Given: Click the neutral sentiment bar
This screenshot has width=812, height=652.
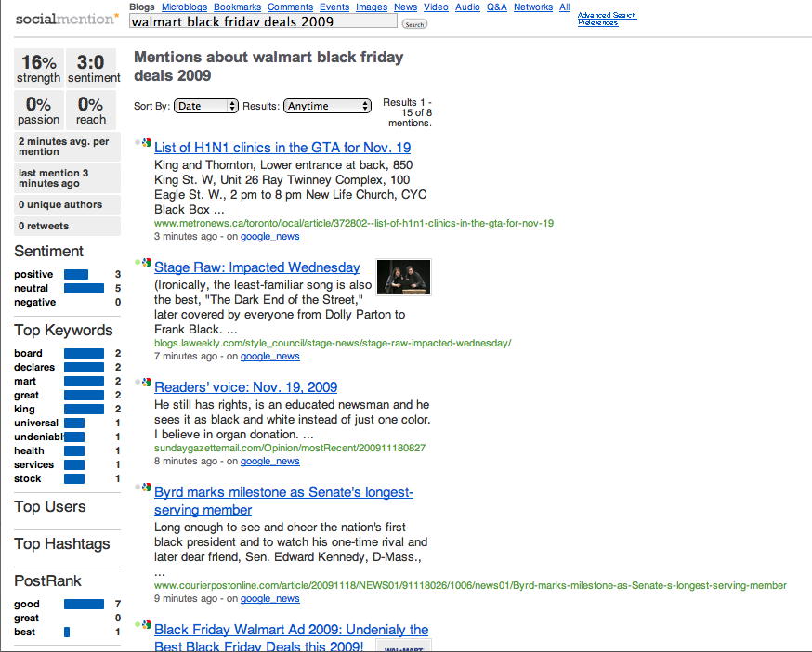Looking at the screenshot, I should point(84,289).
